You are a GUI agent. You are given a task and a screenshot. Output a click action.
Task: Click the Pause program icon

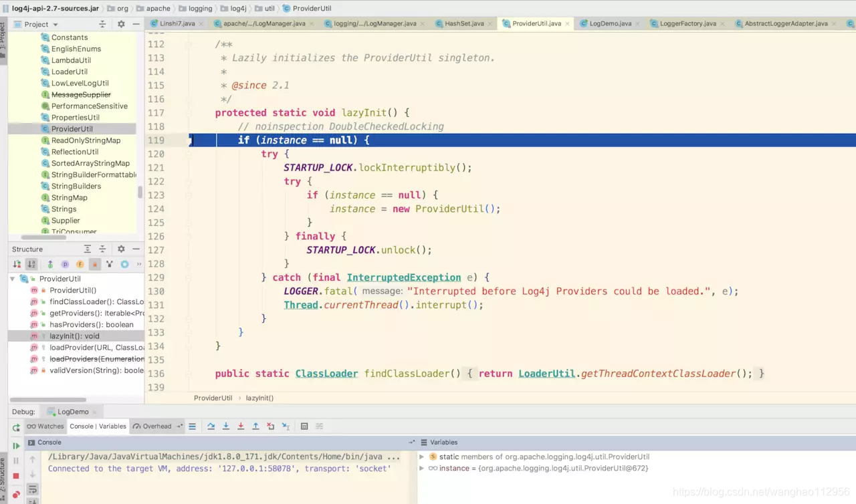(x=16, y=461)
